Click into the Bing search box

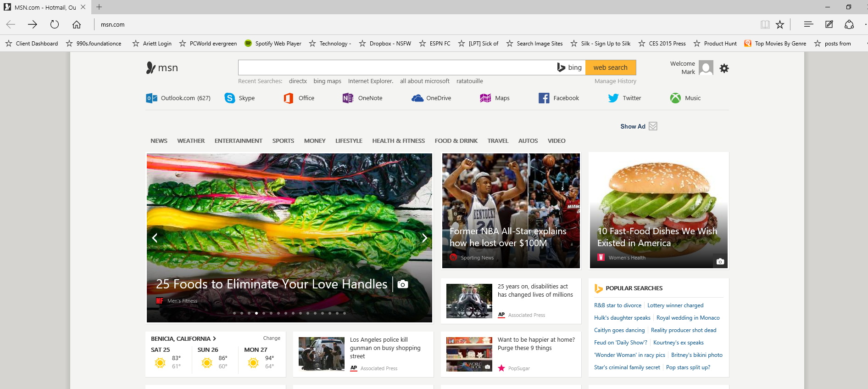coord(397,68)
